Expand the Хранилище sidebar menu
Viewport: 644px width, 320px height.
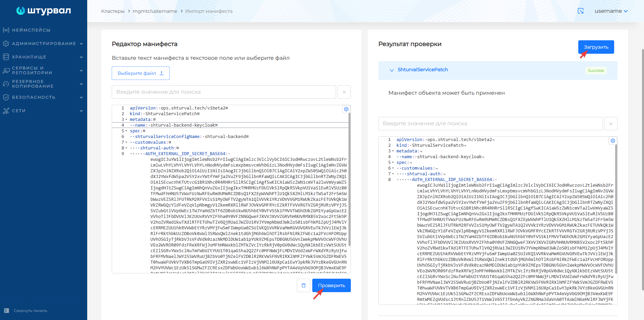pos(44,57)
